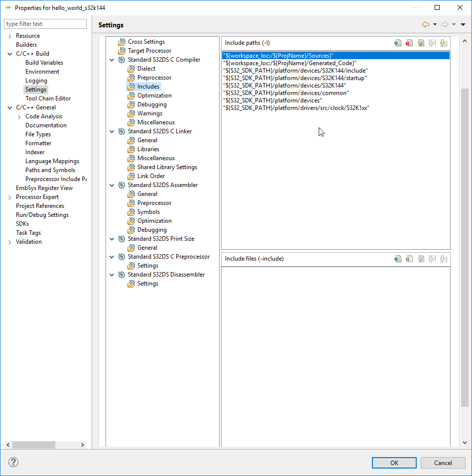Click the Cancel button

pos(443,463)
